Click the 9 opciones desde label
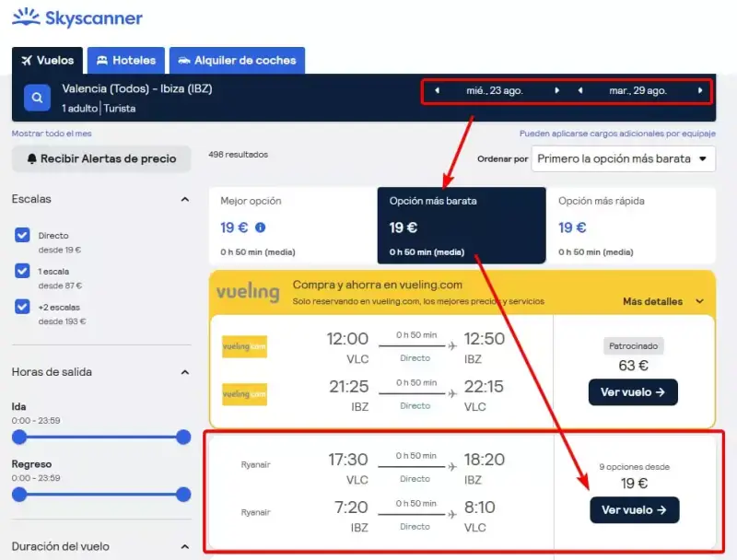Screen dimensions: 737x560 634,466
